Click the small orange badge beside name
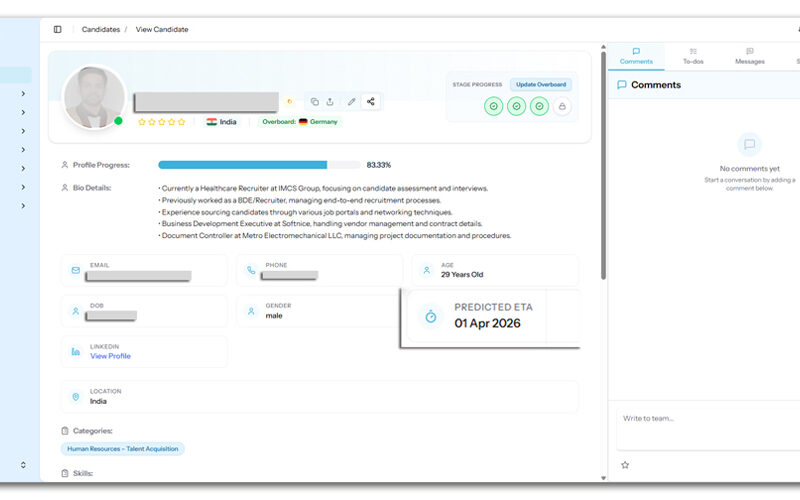Screen dimensions: 800x500 pos(290,101)
